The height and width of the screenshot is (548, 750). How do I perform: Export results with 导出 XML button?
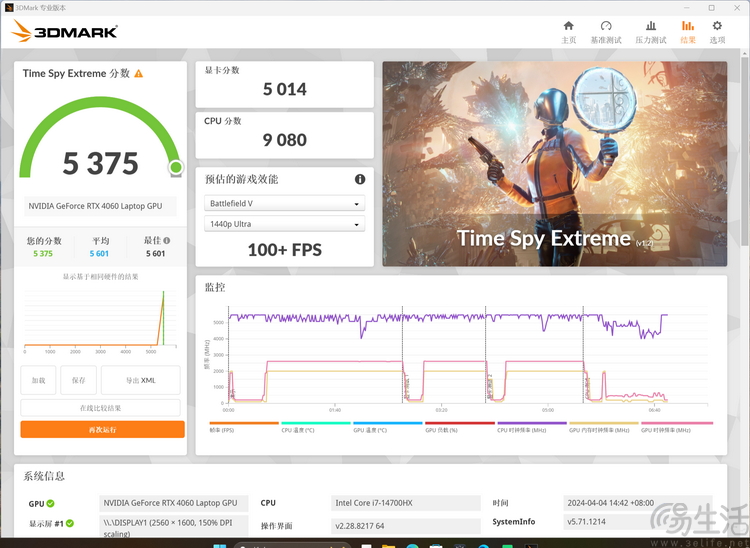(140, 380)
